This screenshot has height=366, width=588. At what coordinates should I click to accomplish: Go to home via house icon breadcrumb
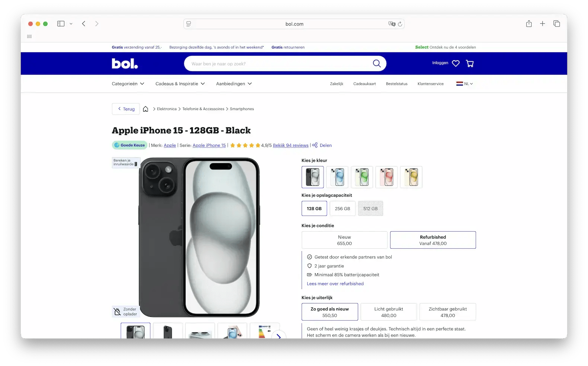pyautogui.click(x=145, y=109)
